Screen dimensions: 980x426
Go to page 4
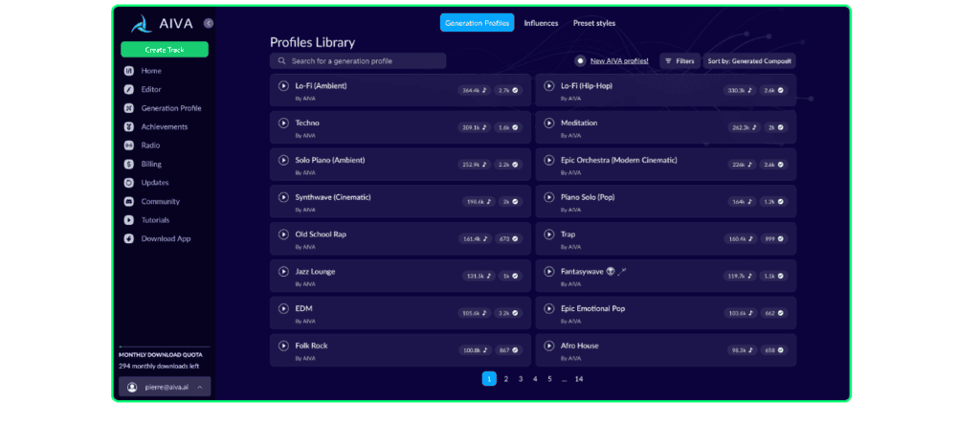(x=535, y=379)
